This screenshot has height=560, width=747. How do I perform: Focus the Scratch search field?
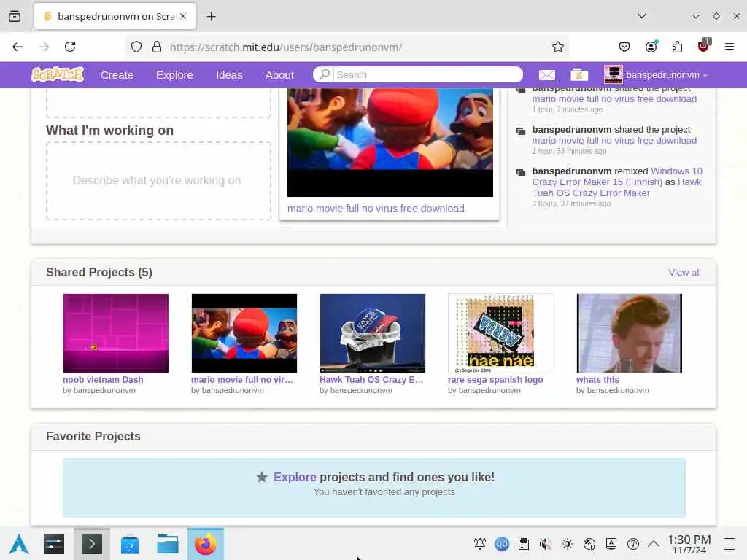(427, 74)
